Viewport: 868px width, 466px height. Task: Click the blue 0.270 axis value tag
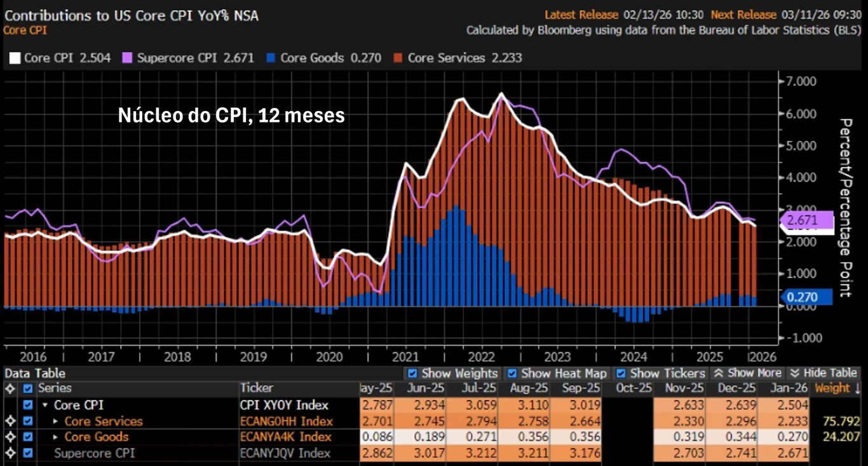806,296
